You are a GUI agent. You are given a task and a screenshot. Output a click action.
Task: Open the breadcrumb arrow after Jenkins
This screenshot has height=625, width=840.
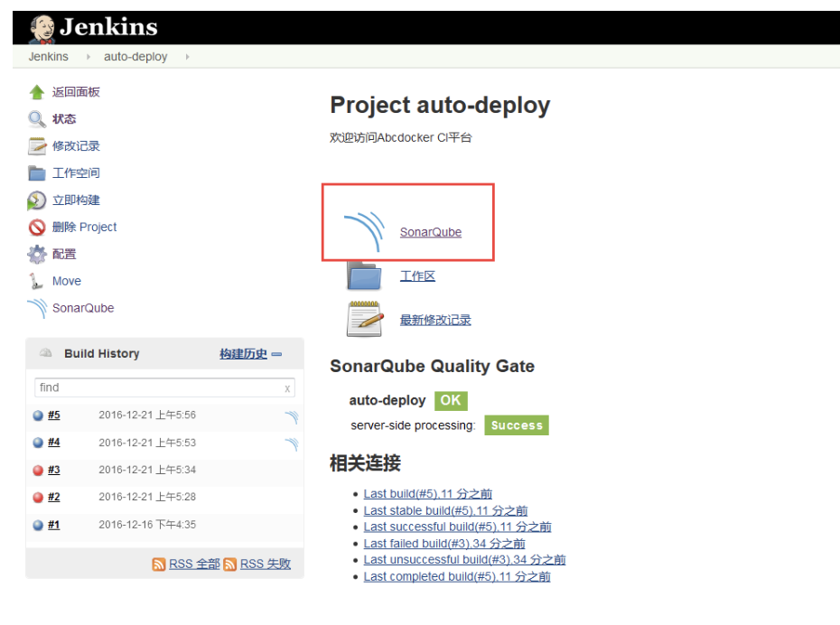[89, 57]
